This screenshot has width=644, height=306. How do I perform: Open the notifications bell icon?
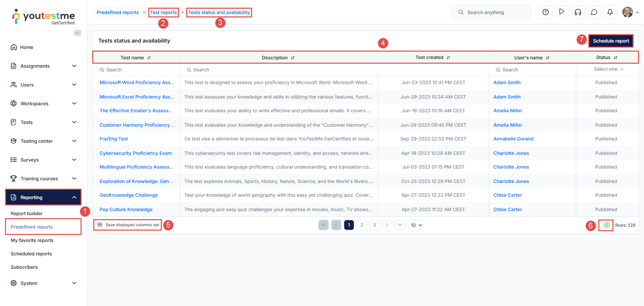tap(610, 12)
